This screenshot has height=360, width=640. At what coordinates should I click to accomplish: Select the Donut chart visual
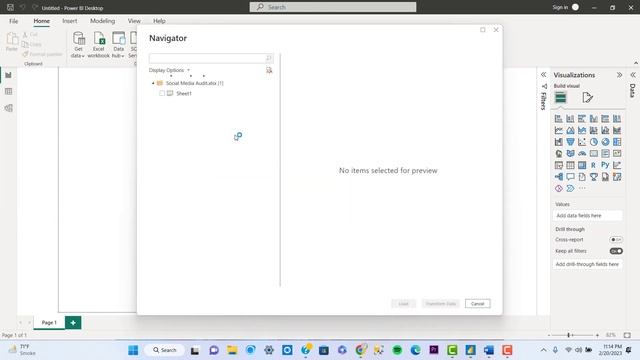[605, 142]
